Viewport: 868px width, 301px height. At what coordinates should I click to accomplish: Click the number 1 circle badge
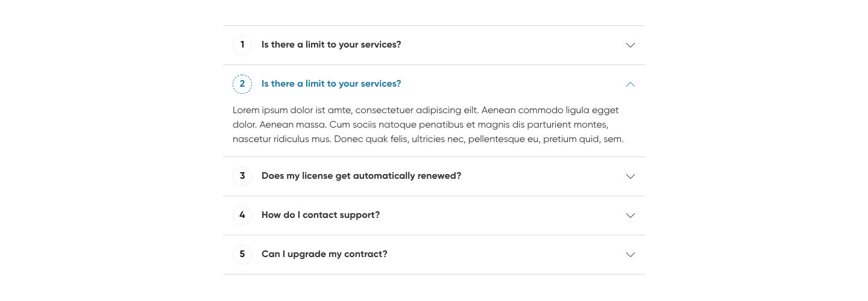[242, 45]
